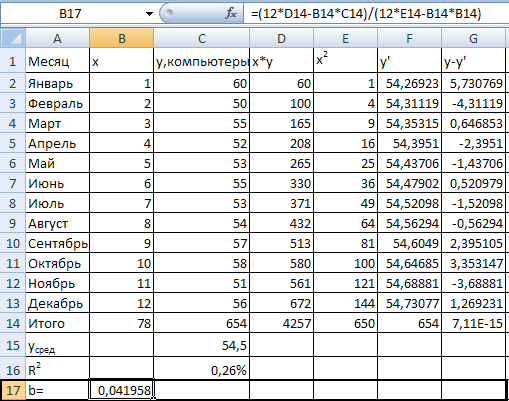Viewport: 509px width, 401px height.
Task: Select cell 'Ноябрь'
Action: point(57,283)
